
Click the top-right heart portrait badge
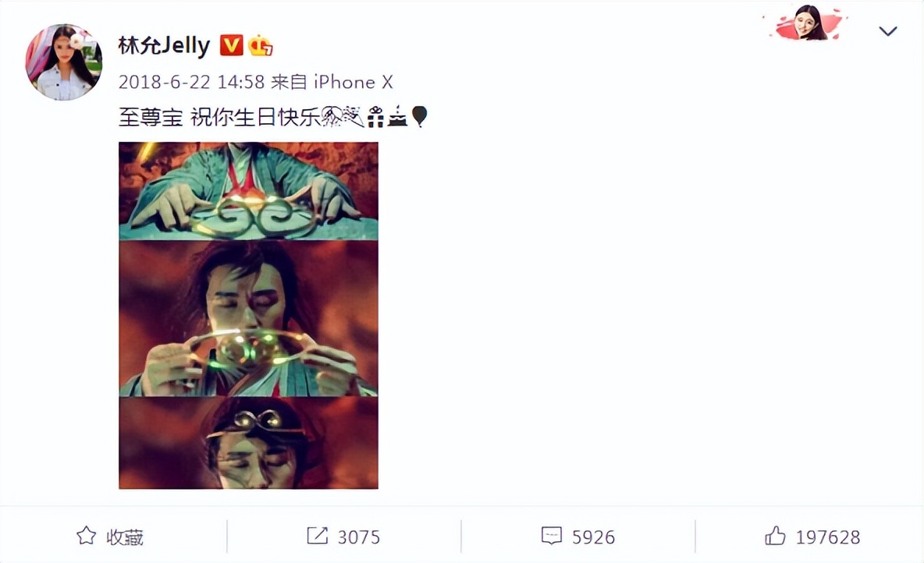click(808, 23)
